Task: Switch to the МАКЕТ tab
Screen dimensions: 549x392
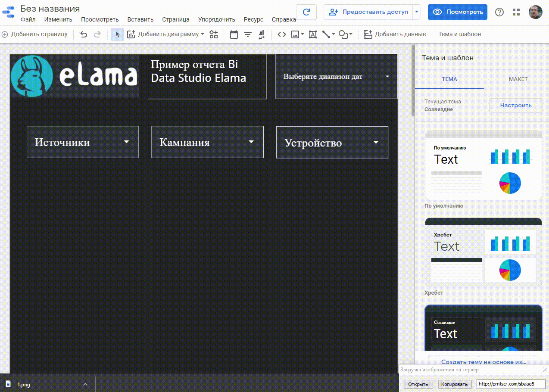Action: pos(518,79)
